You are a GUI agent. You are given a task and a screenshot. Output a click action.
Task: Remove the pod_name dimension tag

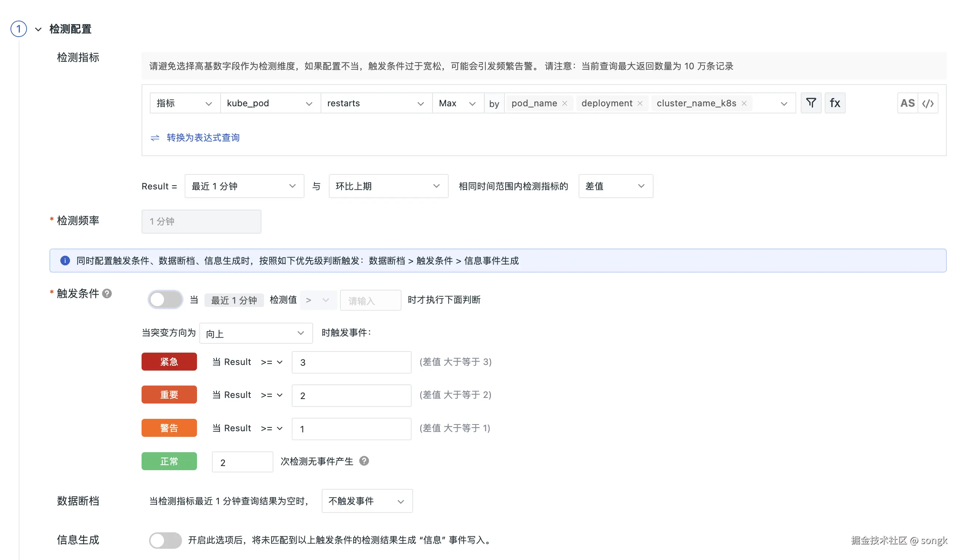click(564, 103)
